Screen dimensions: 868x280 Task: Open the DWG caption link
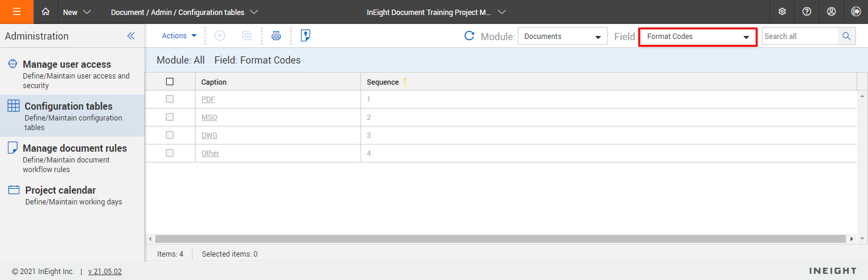(209, 135)
